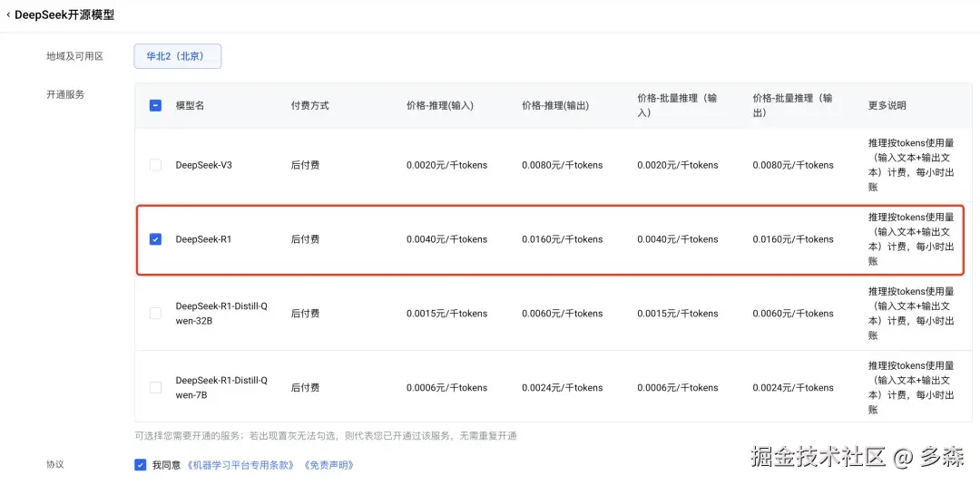Image resolution: width=980 pixels, height=485 pixels.
Task: Click the DeepSeek-R1-Distill-Qwen-7B model name
Action: pos(222,388)
